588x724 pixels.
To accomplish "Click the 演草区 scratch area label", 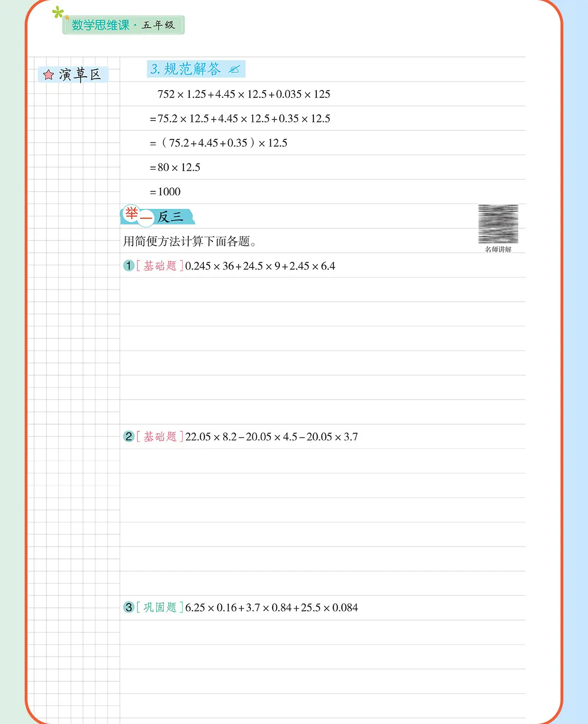I will point(80,74).
